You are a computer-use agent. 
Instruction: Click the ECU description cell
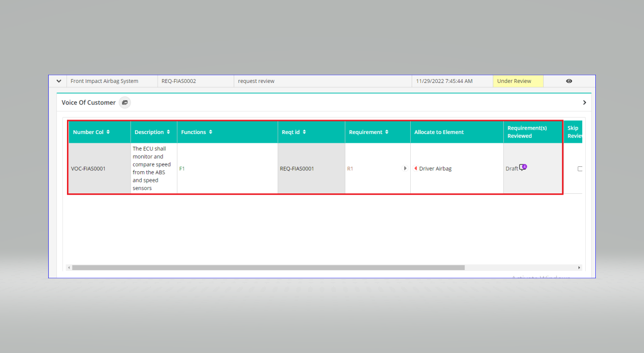coord(154,169)
